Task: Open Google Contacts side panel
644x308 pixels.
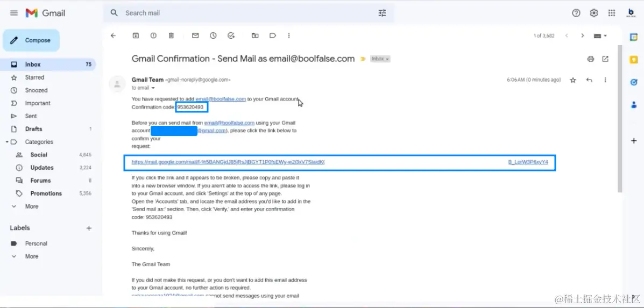Action: [634, 105]
